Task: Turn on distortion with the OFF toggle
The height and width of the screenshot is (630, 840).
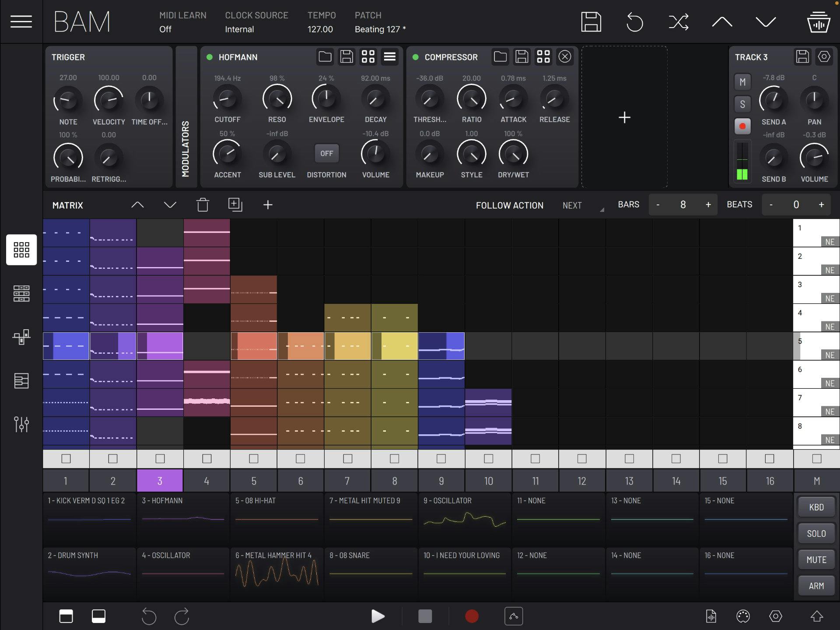Action: [327, 153]
